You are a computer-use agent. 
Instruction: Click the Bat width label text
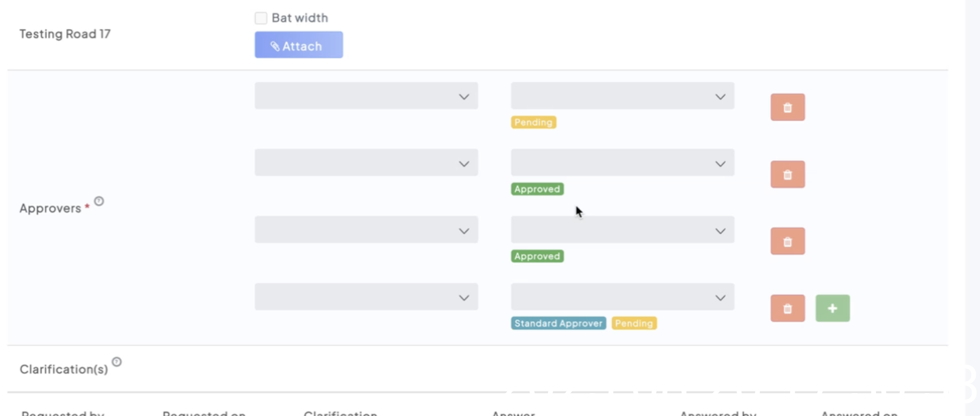[x=300, y=18]
